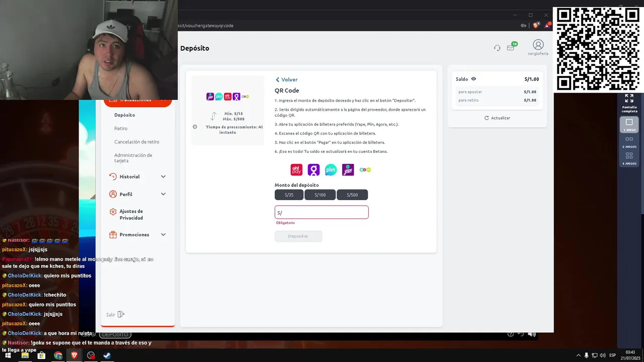
Task: Toggle balance visibility eye next to Saldo
Action: (473, 79)
